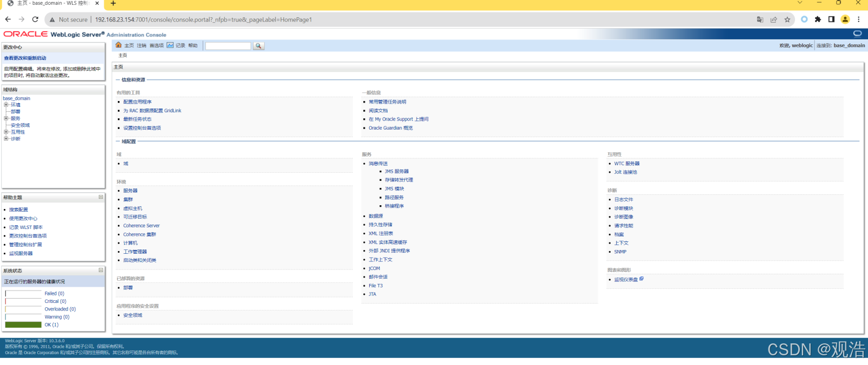The image size is (868, 365).
Task: Focus the console search text field
Action: (x=228, y=46)
